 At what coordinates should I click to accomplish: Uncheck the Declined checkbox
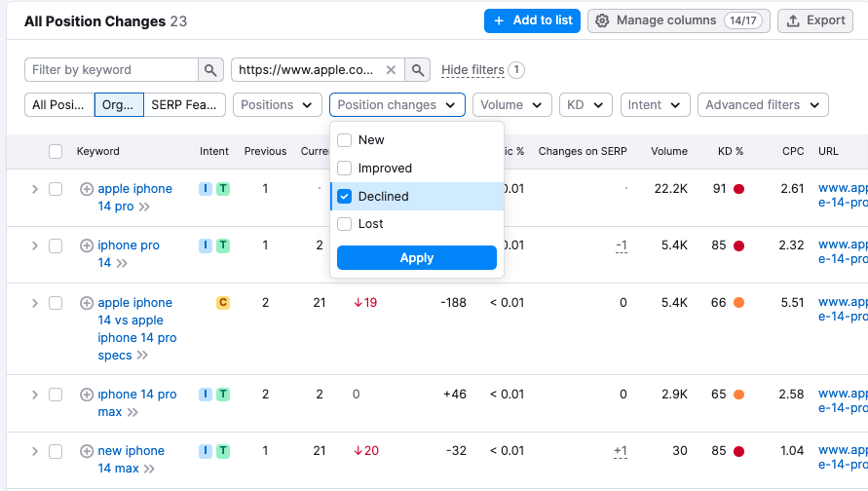(344, 197)
